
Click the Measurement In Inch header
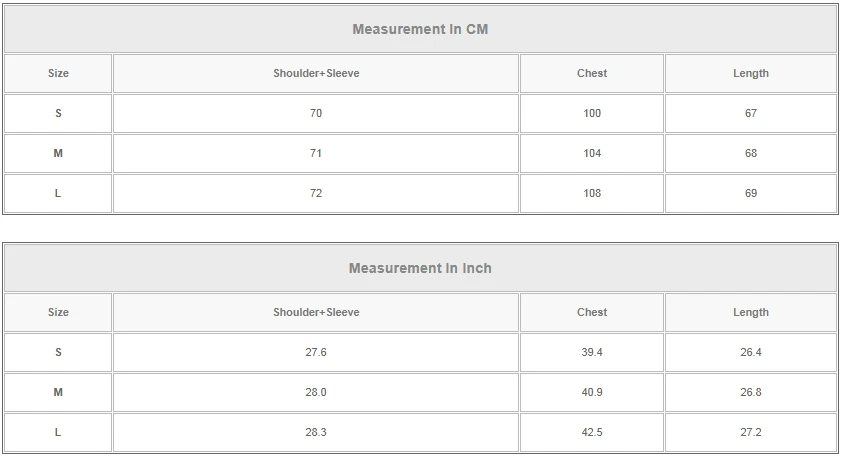point(420,268)
